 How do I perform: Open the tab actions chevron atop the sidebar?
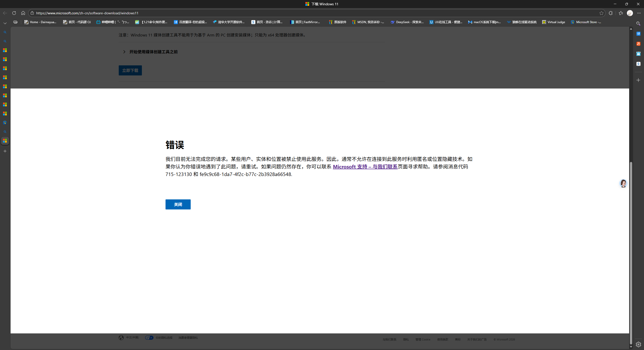5,23
